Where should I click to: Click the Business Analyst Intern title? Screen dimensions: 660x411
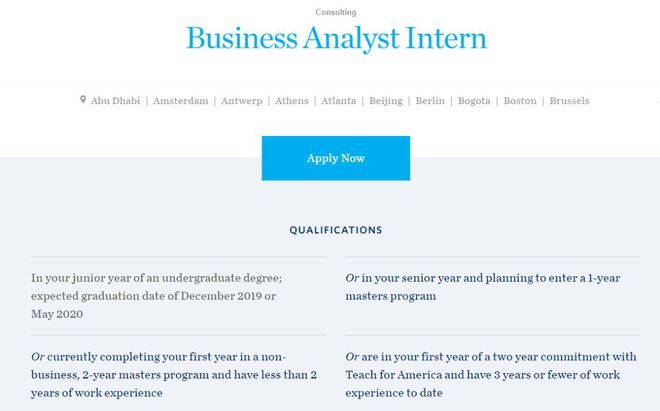tap(336, 38)
